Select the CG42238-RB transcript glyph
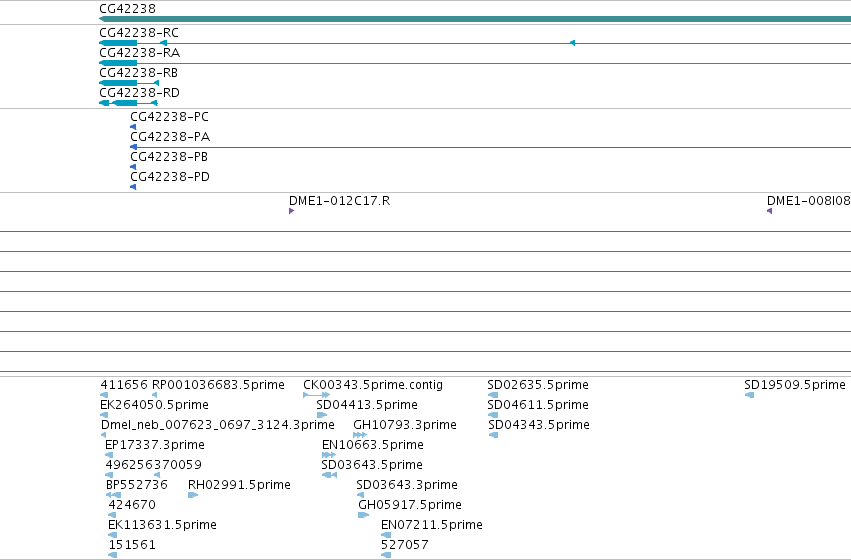Image resolution: width=851 pixels, height=560 pixels. [x=129, y=83]
